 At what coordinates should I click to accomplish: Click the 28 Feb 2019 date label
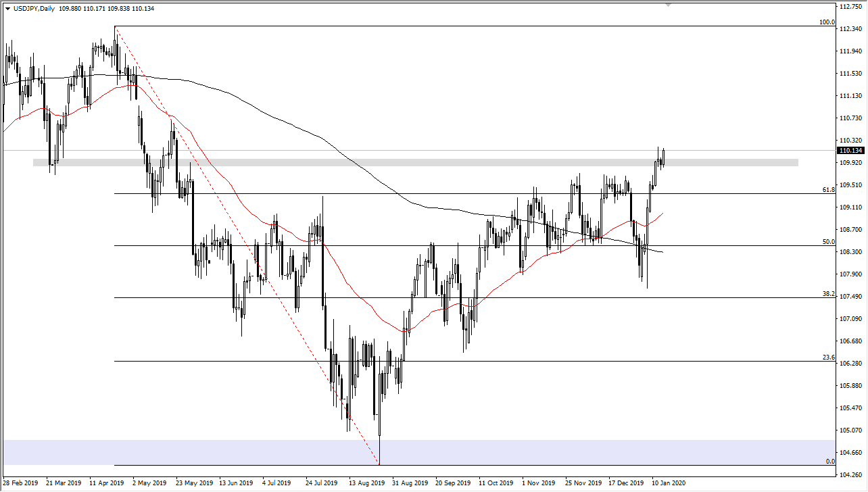click(21, 483)
